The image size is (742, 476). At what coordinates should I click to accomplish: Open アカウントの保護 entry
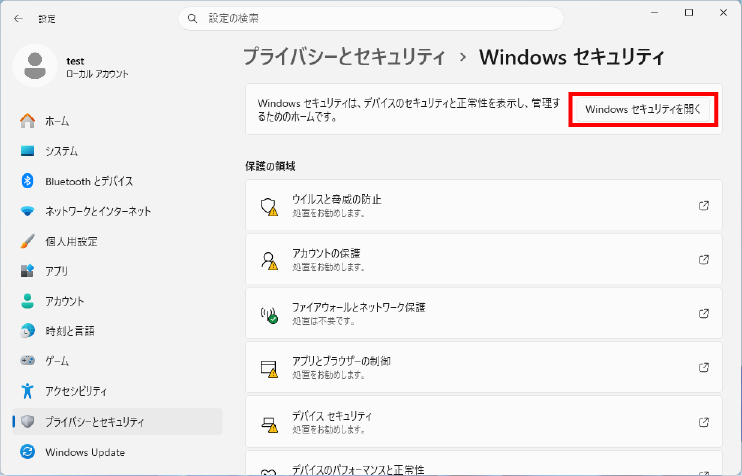[x=484, y=259]
